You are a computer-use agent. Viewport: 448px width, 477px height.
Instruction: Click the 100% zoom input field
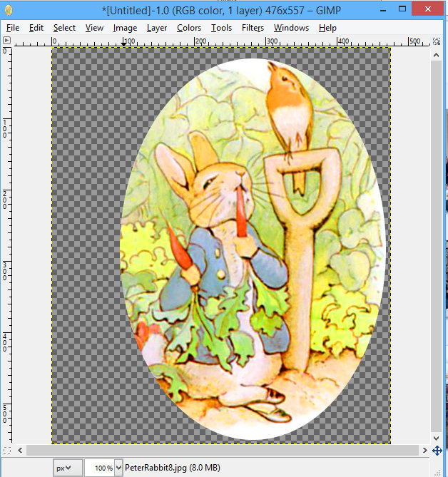click(100, 468)
